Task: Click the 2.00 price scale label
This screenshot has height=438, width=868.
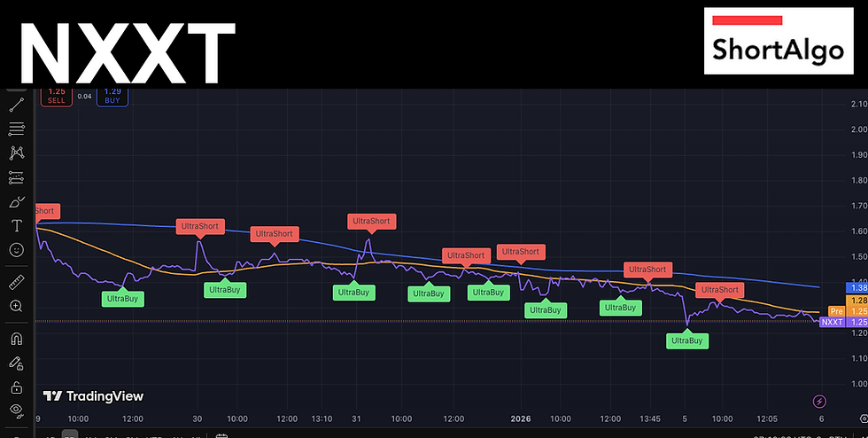Action: pyautogui.click(x=859, y=129)
